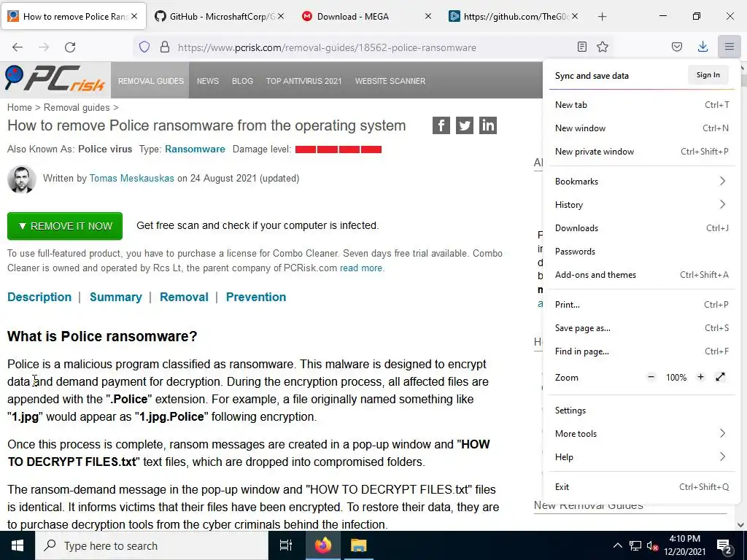
Task: Show hidden system tray icons
Action: [x=617, y=545]
